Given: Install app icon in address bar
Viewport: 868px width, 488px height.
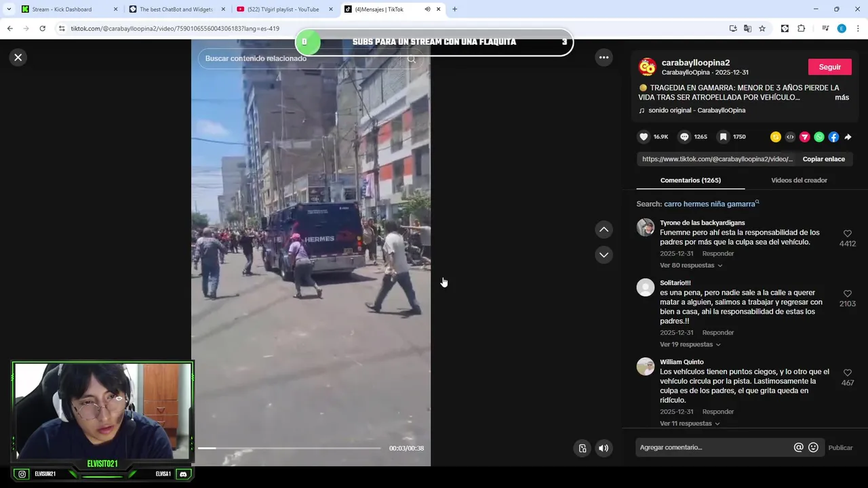Looking at the screenshot, I should coord(733,28).
